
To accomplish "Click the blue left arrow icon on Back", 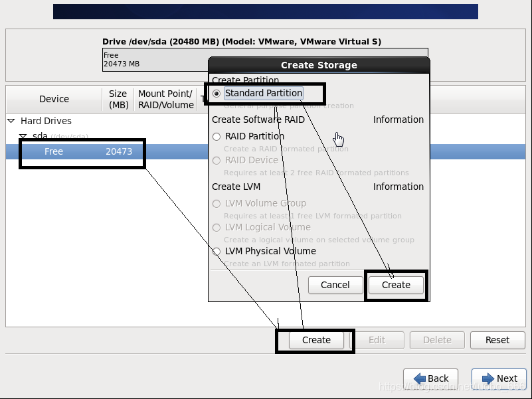I will pyautogui.click(x=420, y=378).
